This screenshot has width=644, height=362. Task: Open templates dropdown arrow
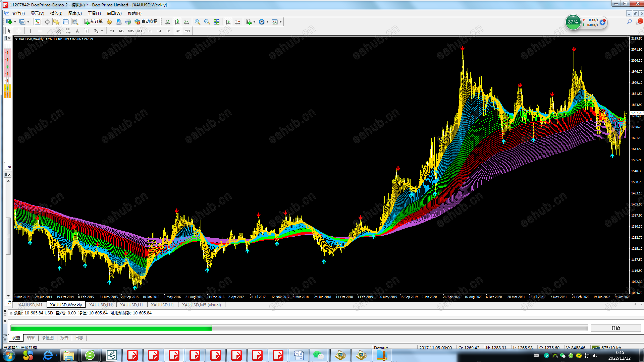tap(281, 22)
